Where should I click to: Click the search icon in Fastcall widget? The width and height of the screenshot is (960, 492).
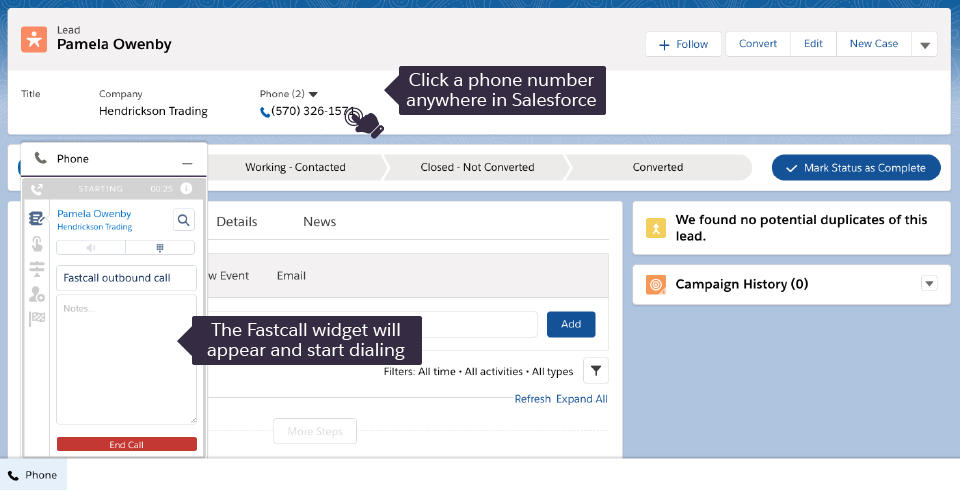(x=184, y=219)
